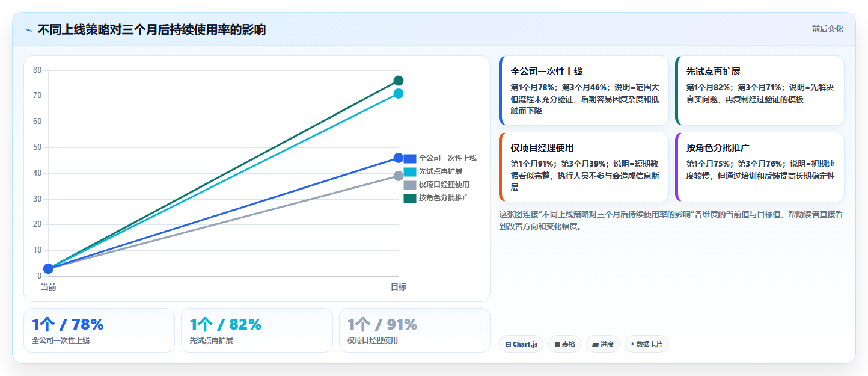
Task: Open the 全公司一次性上线 info card title
Action: pyautogui.click(x=546, y=71)
